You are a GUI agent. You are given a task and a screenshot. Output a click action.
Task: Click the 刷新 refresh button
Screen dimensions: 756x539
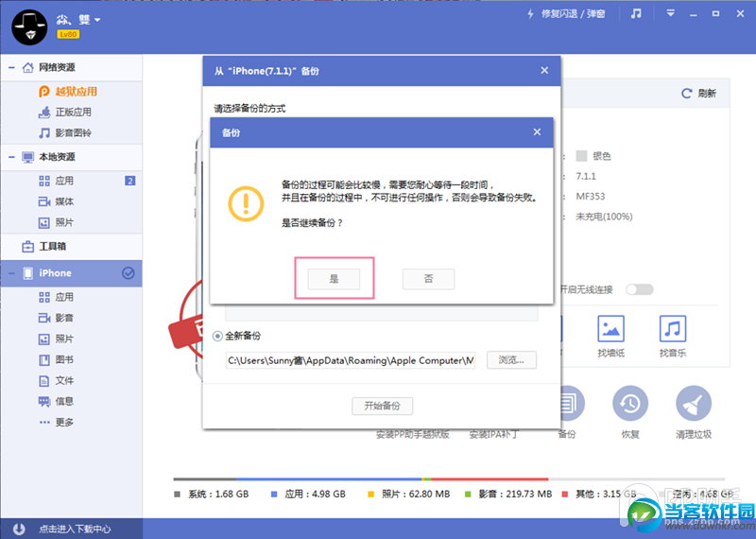coord(698,93)
